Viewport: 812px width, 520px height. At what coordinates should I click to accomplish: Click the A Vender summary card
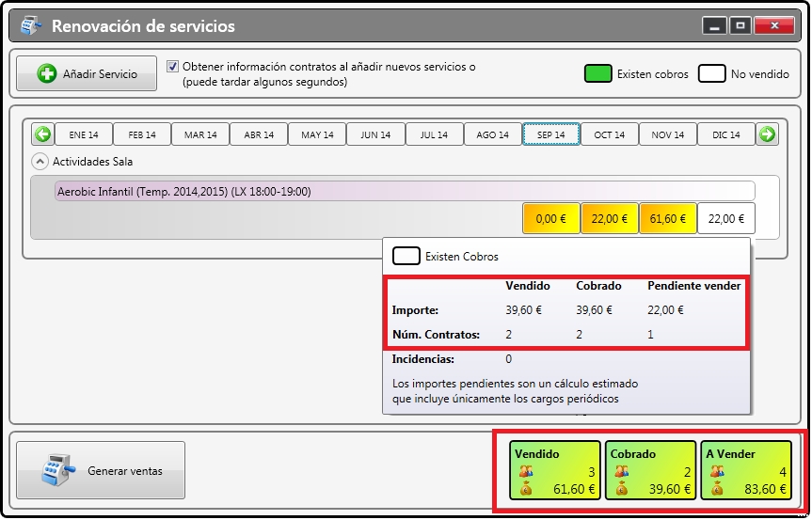click(x=746, y=470)
